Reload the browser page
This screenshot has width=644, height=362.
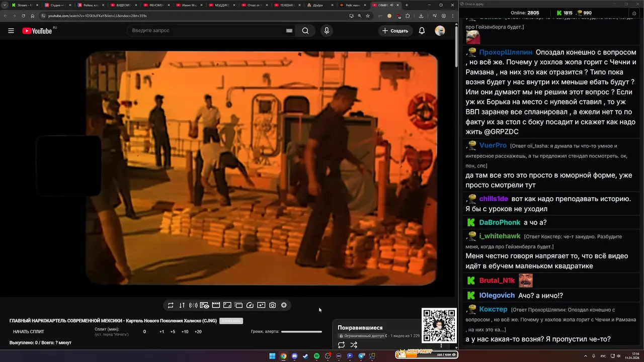click(x=23, y=16)
